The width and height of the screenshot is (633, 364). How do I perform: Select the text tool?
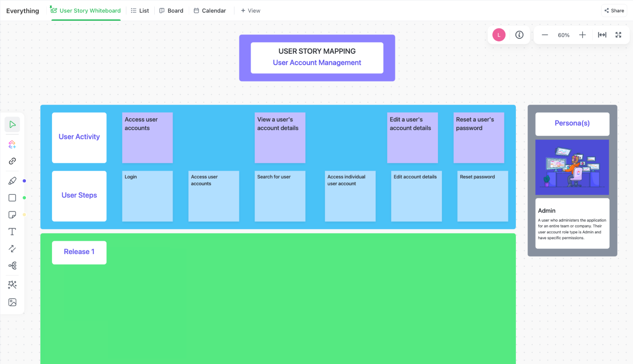pos(12,232)
